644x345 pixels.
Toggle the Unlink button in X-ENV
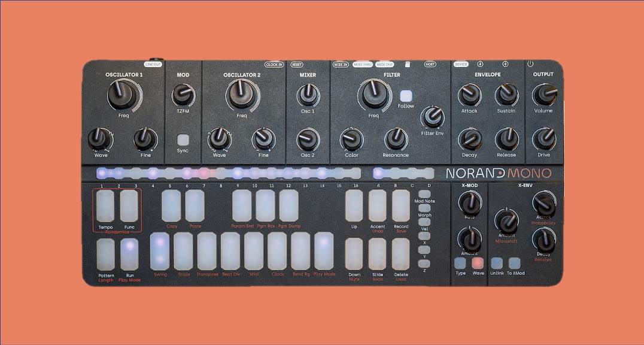point(497,262)
